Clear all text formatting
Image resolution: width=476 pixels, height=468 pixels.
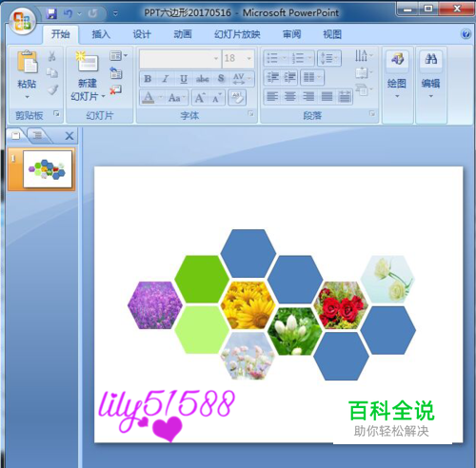pyautogui.click(x=237, y=98)
